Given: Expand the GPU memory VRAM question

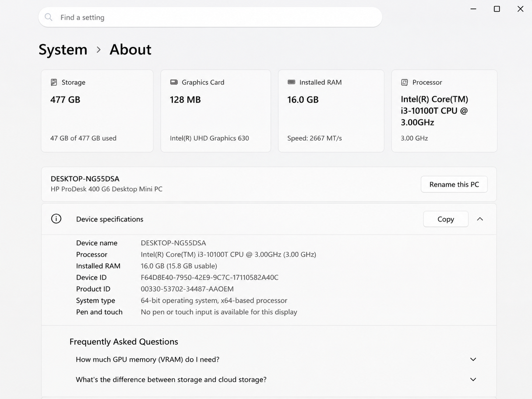Looking at the screenshot, I should (473, 359).
